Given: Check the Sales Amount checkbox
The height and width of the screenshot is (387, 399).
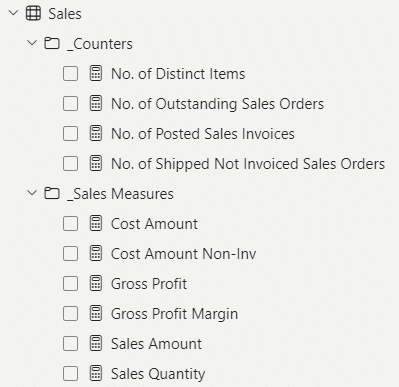Looking at the screenshot, I should (70, 344).
